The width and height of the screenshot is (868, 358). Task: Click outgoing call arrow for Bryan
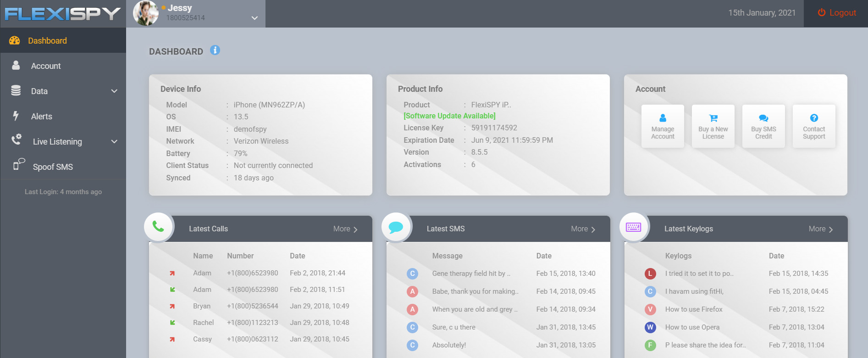pos(172,306)
